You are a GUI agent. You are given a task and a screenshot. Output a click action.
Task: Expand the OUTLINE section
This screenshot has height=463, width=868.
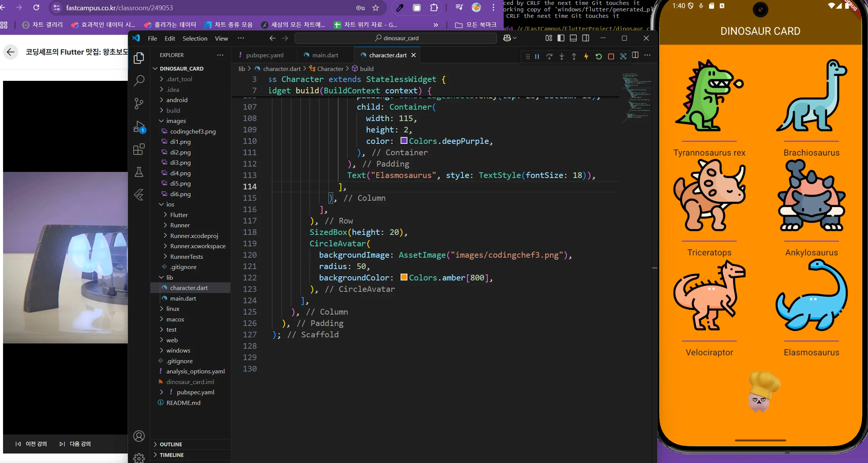click(171, 444)
